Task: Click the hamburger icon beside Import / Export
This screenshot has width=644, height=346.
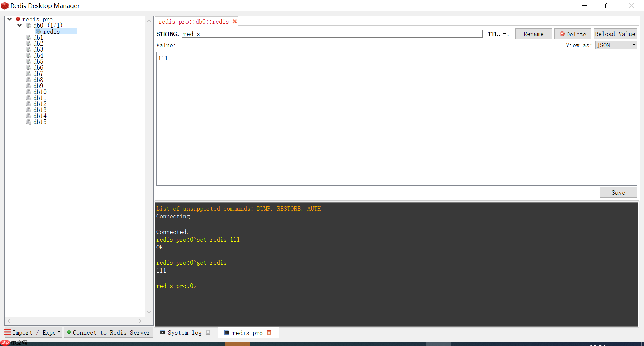Action: click(7, 332)
